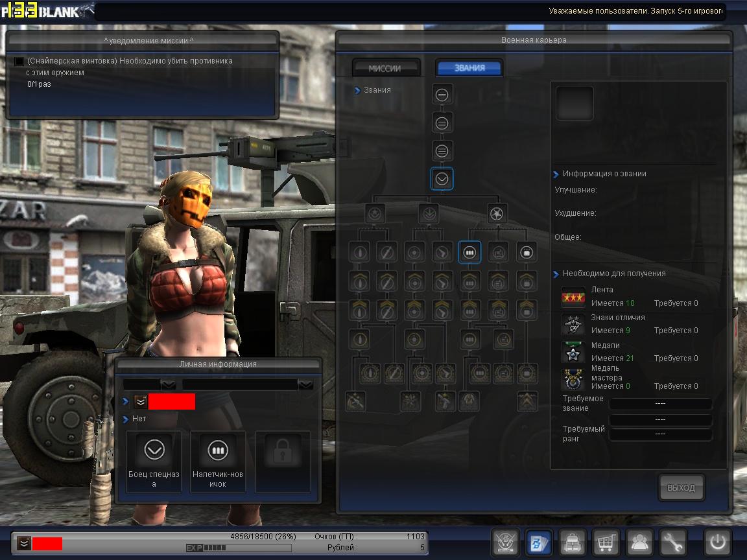The width and height of the screenshot is (747, 560).
Task: Select the Боец спецназа title slot
Action: (154, 461)
